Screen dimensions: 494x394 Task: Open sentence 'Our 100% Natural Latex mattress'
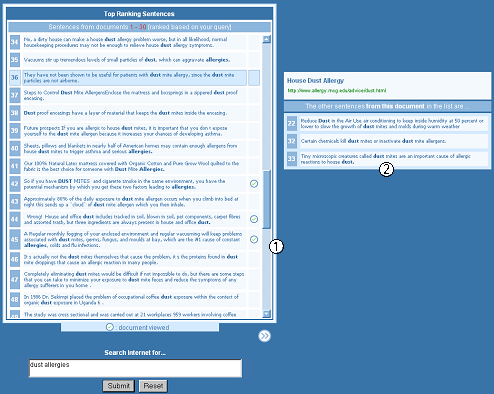pyautogui.click(x=134, y=166)
